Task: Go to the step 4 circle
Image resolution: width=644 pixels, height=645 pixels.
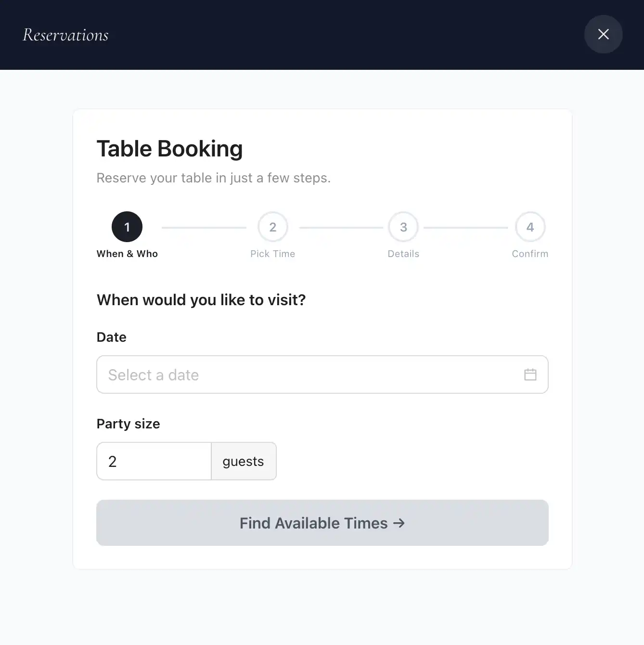Action: click(530, 227)
